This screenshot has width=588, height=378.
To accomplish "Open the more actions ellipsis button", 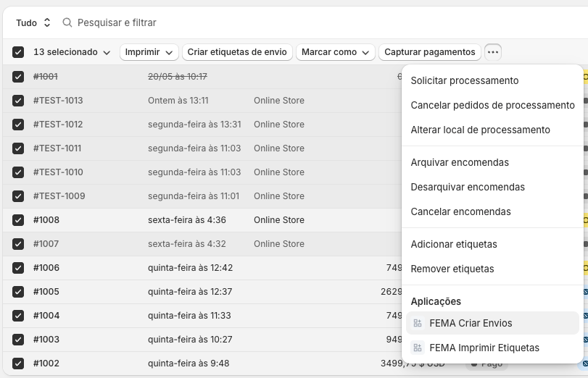I will click(493, 52).
